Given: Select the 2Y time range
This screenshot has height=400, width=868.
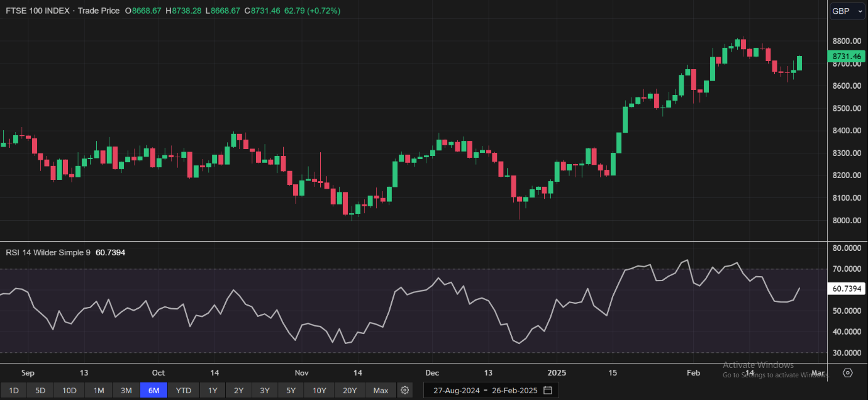Looking at the screenshot, I should [x=238, y=391].
